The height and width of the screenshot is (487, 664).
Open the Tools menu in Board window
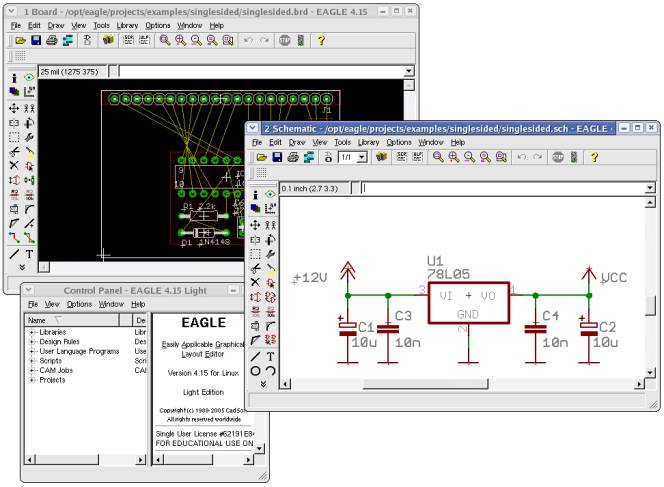click(x=101, y=25)
